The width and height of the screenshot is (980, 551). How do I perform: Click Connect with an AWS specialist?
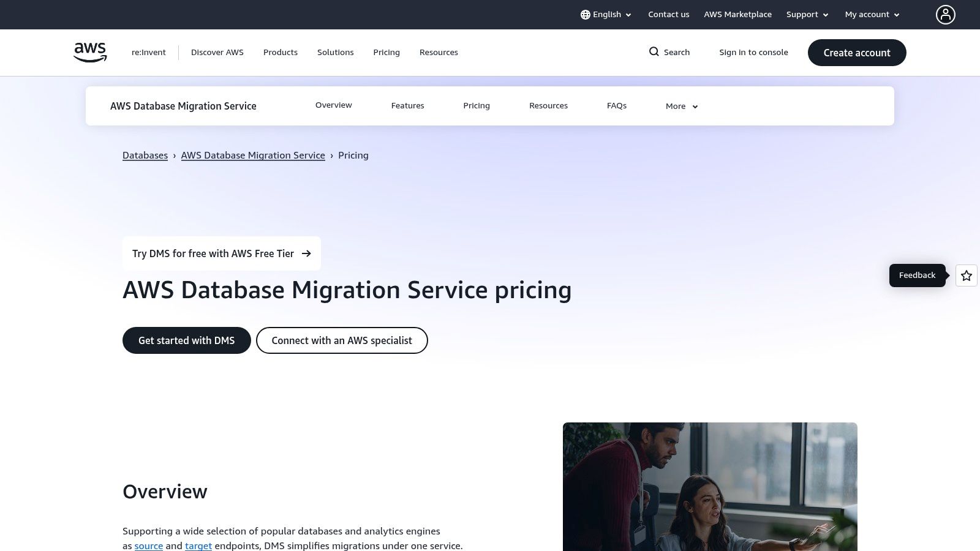(x=342, y=340)
